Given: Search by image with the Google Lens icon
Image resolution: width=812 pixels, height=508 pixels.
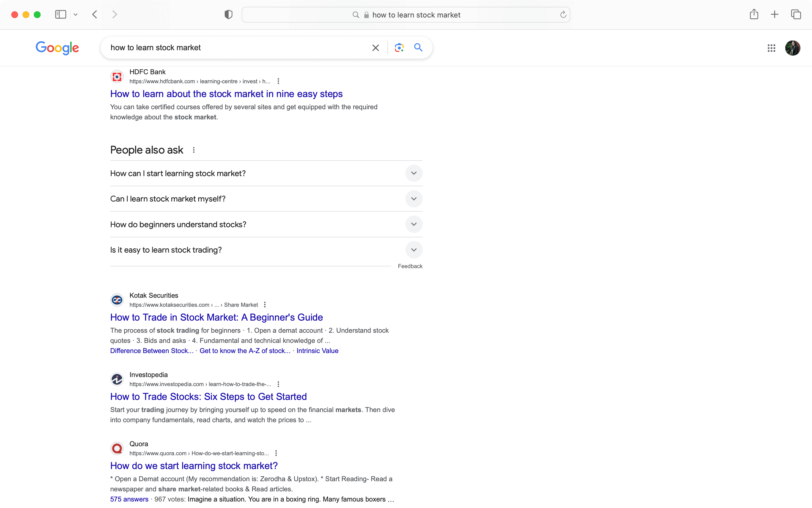Looking at the screenshot, I should pyautogui.click(x=399, y=48).
